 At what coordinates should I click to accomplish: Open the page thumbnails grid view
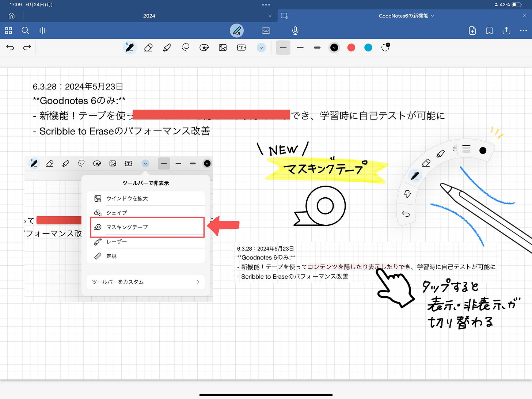(8, 31)
